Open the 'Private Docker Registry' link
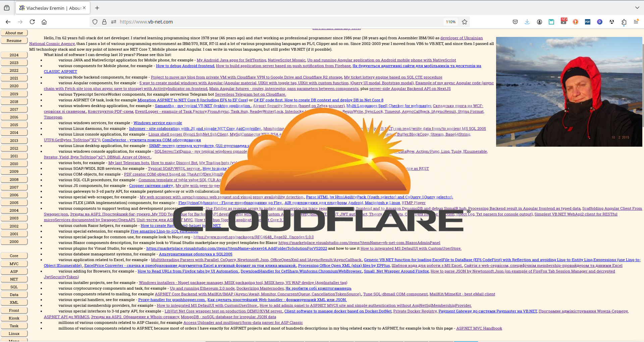 pyautogui.click(x=415, y=311)
